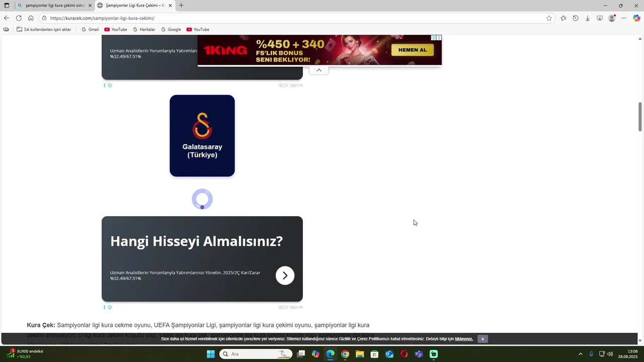Switch to Microsoft Edge in taskbar
The width and height of the screenshot is (644, 362).
(330, 354)
